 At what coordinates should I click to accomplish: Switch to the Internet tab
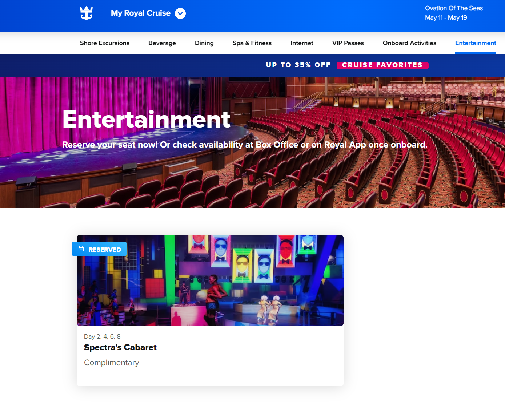302,43
